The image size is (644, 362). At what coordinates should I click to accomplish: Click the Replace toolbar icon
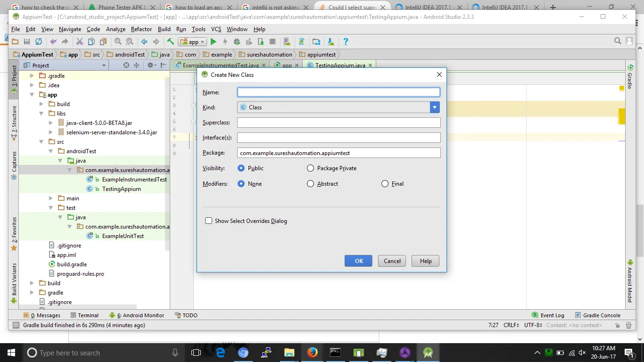pos(130,42)
